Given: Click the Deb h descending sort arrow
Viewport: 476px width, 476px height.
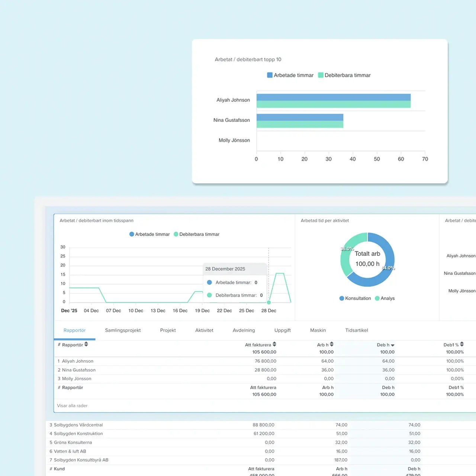Looking at the screenshot, I should click(393, 345).
